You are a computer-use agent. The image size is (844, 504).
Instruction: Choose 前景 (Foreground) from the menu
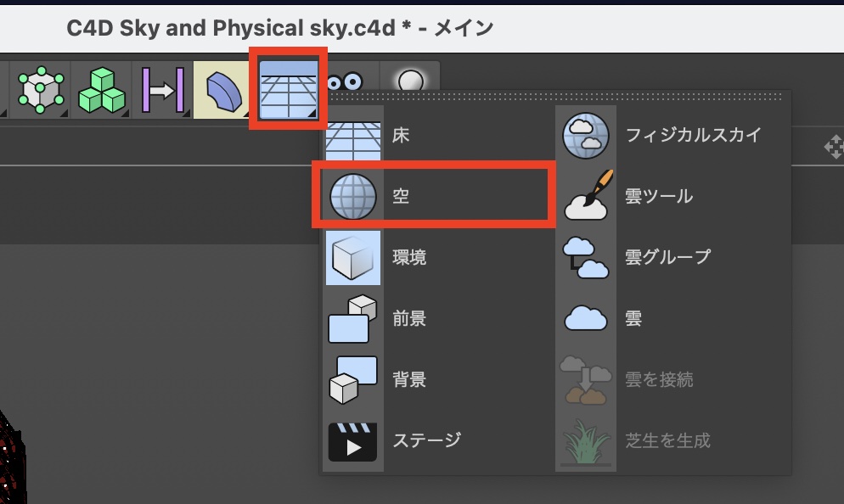pyautogui.click(x=352, y=318)
